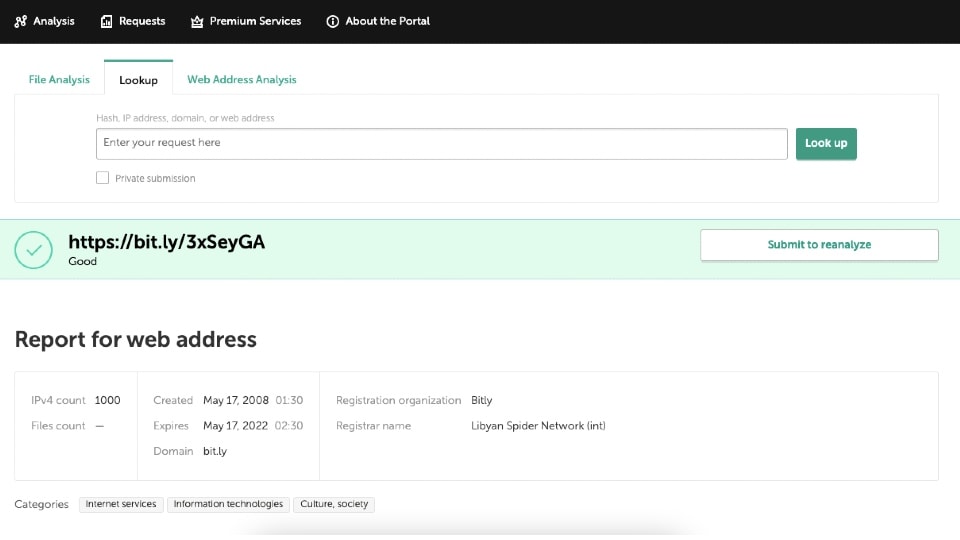Switch to Web Address Analysis tab
Viewport: 960px width, 540px height.
(x=242, y=80)
